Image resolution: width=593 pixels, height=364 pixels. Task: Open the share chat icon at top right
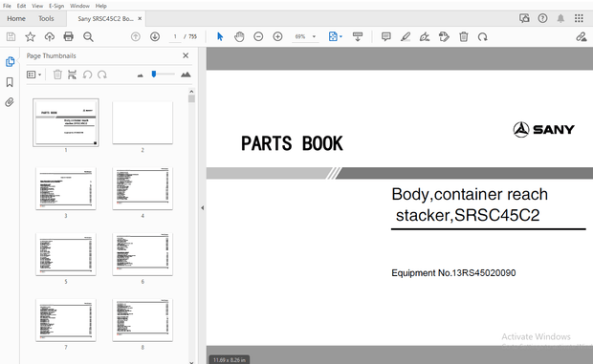(x=524, y=18)
